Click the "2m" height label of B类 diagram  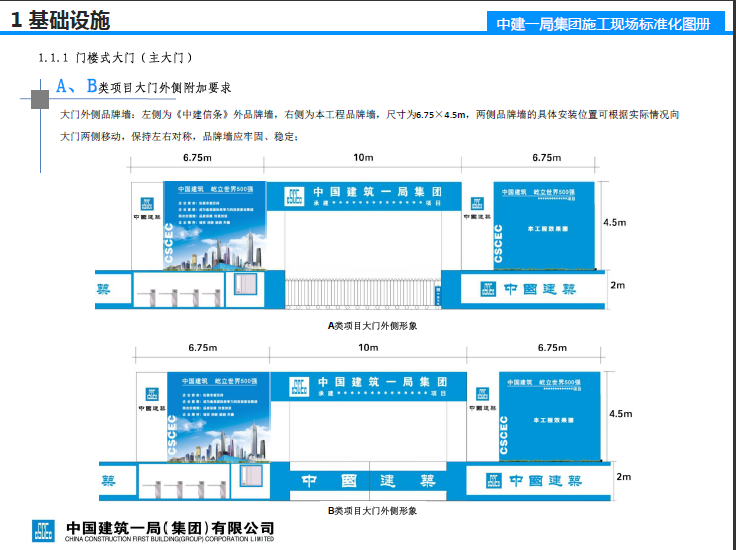point(623,477)
